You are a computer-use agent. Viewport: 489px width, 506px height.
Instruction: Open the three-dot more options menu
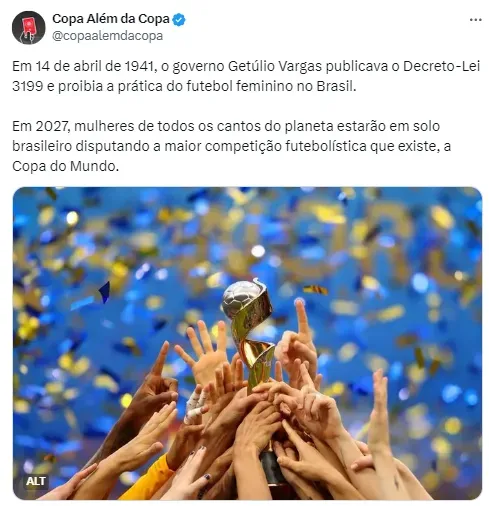coord(475,20)
